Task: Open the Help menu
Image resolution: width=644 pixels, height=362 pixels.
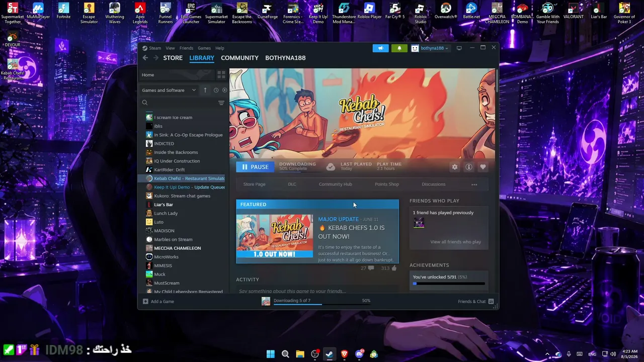Action: (220, 48)
